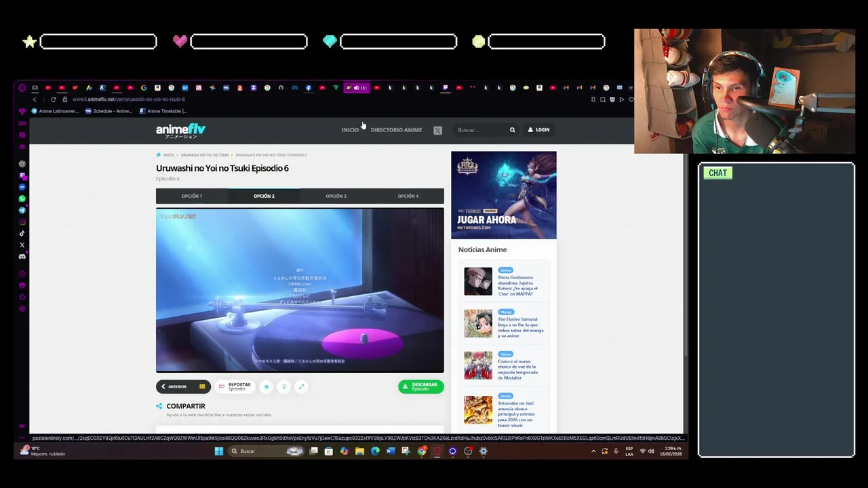Click the green Descargar Episodio button
The image size is (868, 488).
[x=421, y=386]
